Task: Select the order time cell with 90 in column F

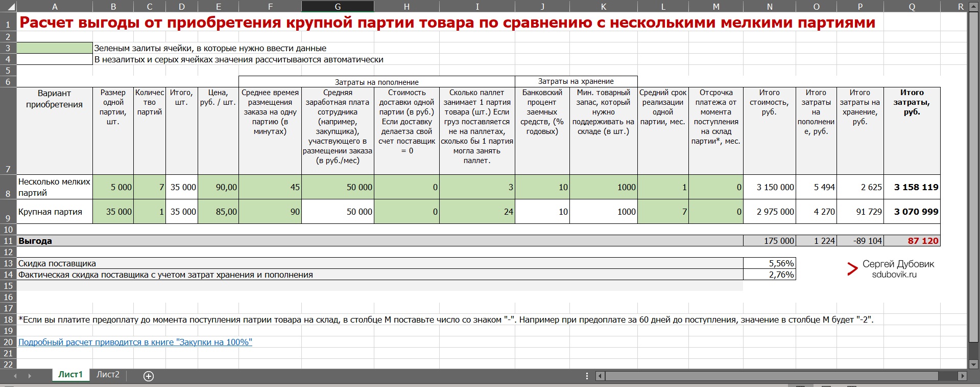Action: [x=270, y=212]
